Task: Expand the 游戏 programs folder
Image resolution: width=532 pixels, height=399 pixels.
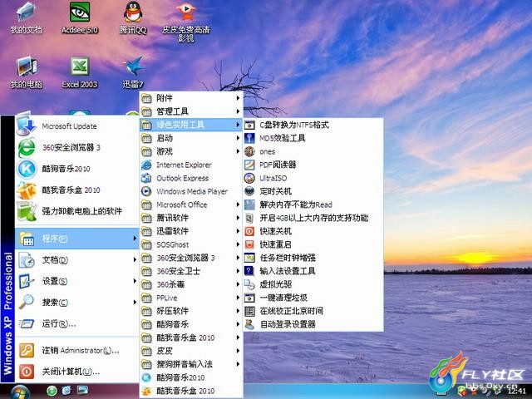Action: [x=191, y=151]
